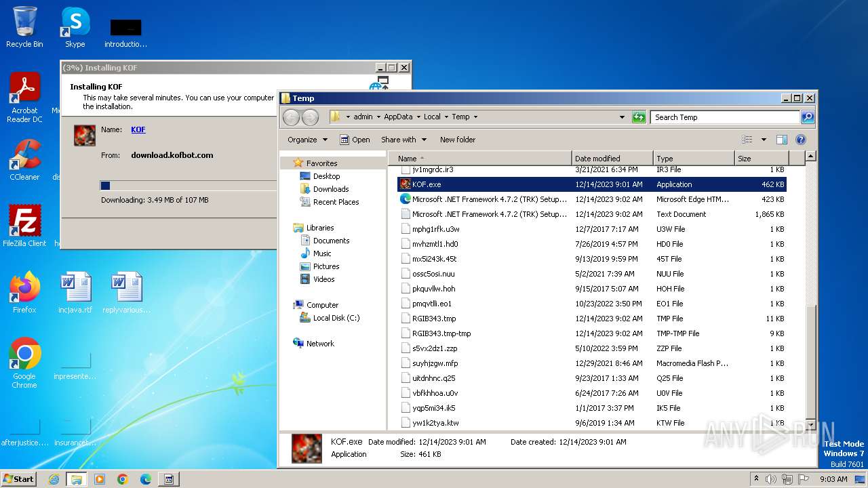Viewport: 868px width, 488px height.
Task: Open Pictures library in navigation pane
Action: [326, 266]
